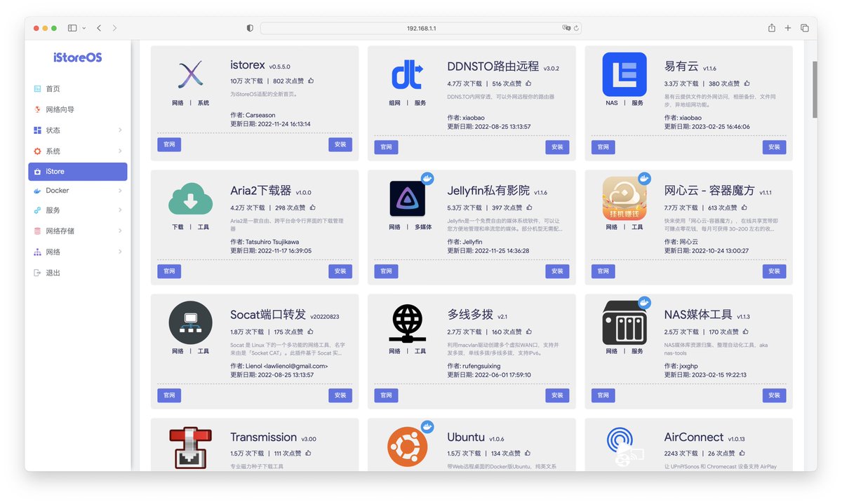Screen dimensions: 842x504
Task: Click the Transmission app title
Action: click(x=263, y=437)
